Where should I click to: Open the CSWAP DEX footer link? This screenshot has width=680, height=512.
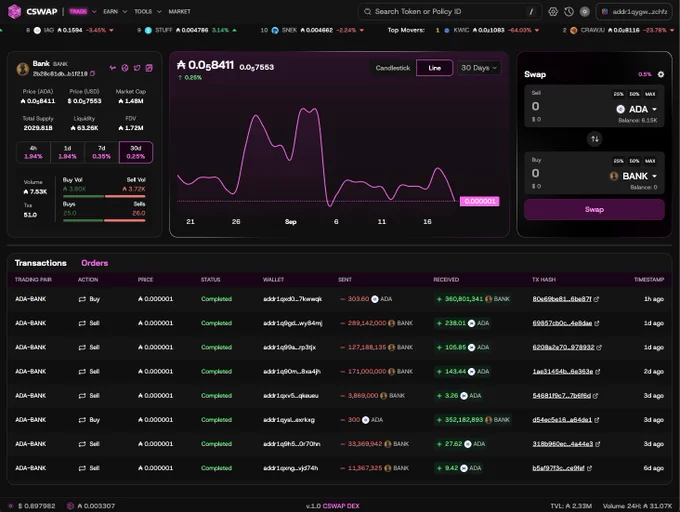[341, 506]
